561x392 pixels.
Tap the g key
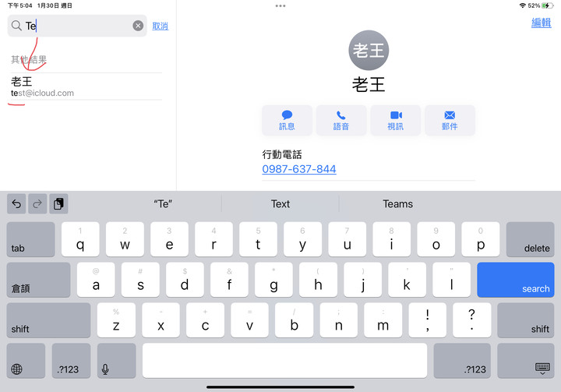(x=273, y=280)
